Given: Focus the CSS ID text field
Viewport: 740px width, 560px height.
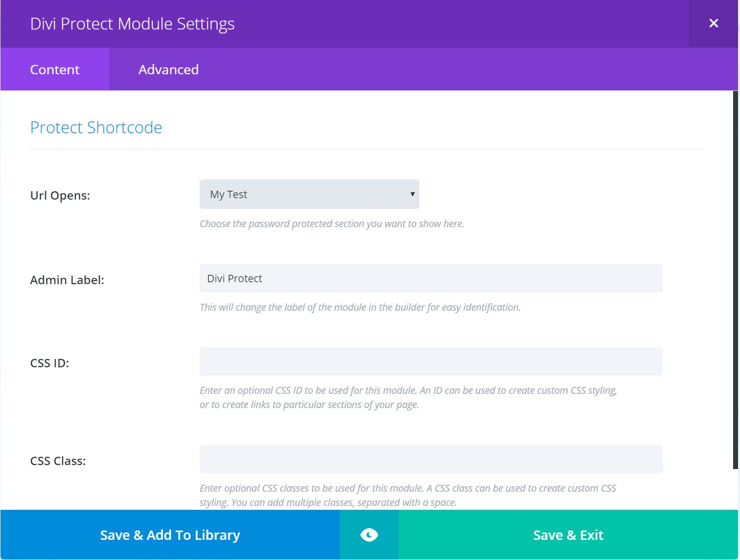Looking at the screenshot, I should coord(431,361).
